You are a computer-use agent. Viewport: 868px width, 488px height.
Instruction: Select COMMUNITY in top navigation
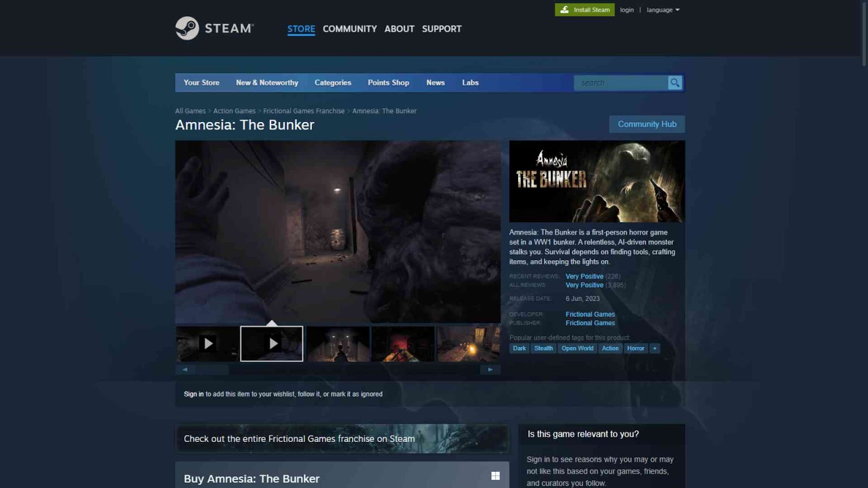click(x=350, y=29)
